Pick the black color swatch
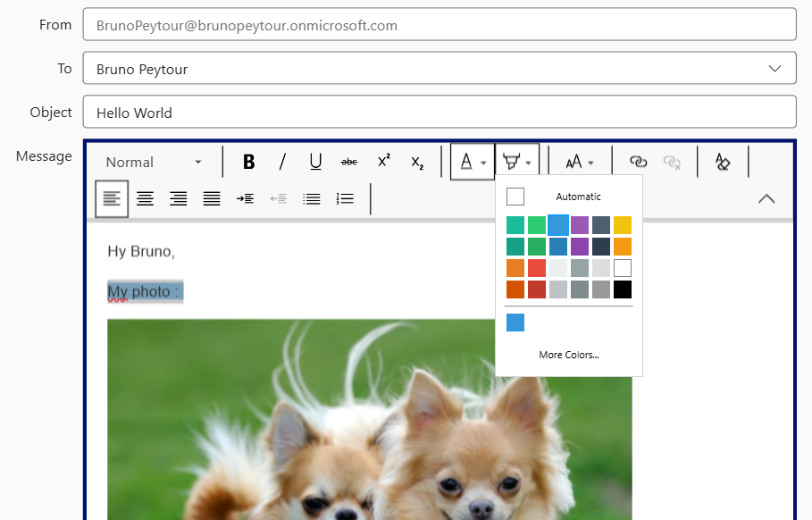 tap(623, 289)
